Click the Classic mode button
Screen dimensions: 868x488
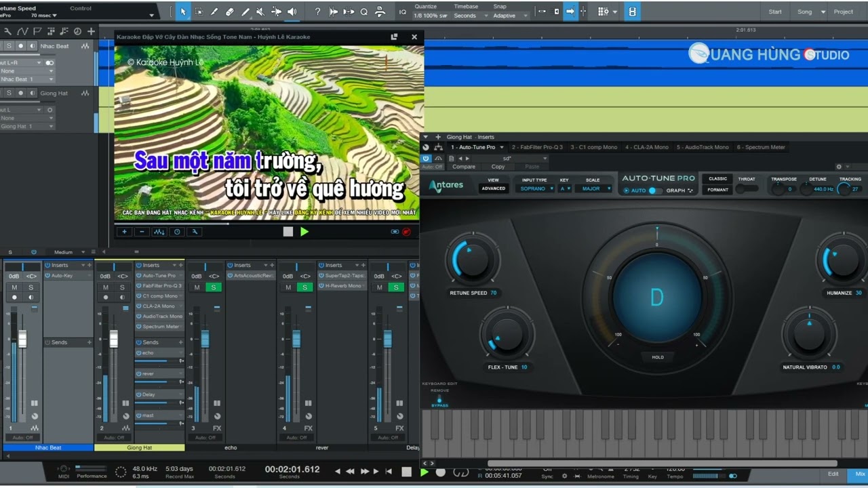pyautogui.click(x=717, y=179)
